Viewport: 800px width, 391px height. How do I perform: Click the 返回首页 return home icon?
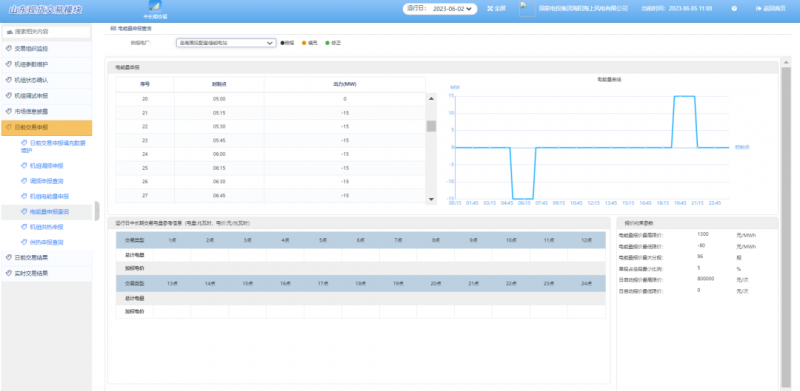(759, 9)
